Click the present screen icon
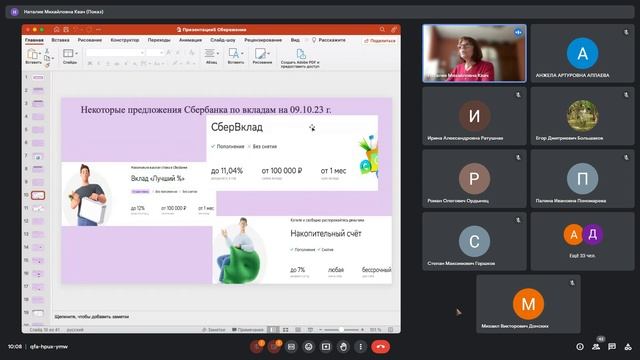 coord(326,347)
